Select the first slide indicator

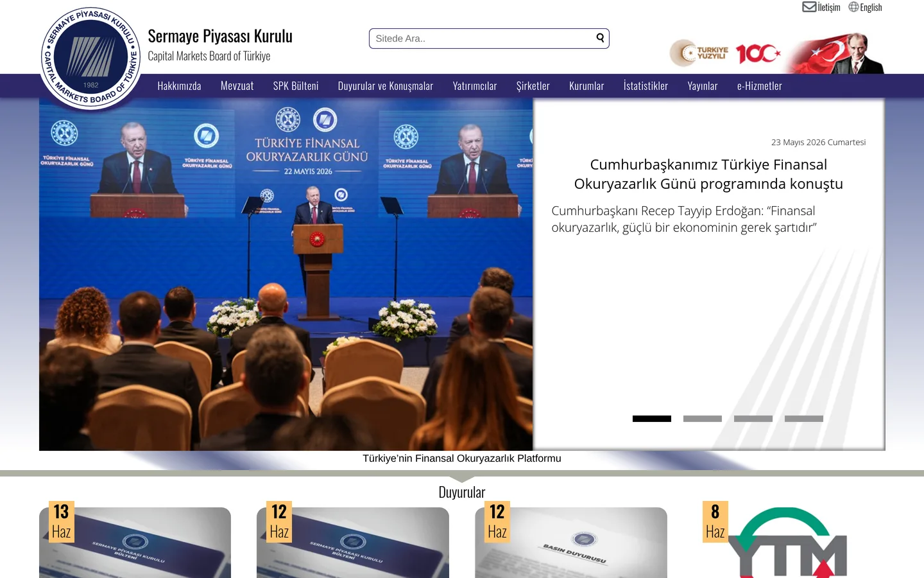[x=652, y=419]
